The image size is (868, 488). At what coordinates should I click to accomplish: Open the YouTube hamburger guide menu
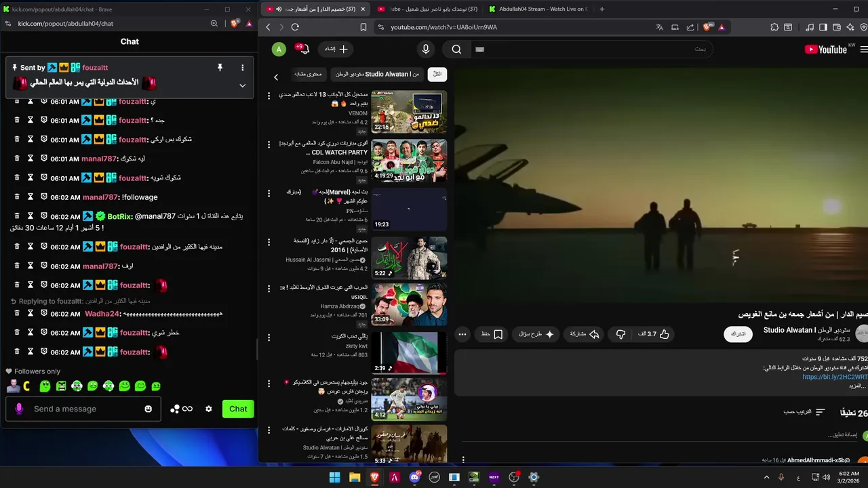click(863, 49)
